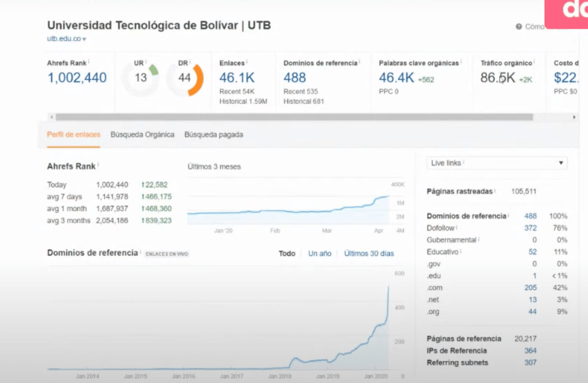Show Últimos 30 días in referring domains chart
This screenshot has height=383, width=588.
[369, 253]
